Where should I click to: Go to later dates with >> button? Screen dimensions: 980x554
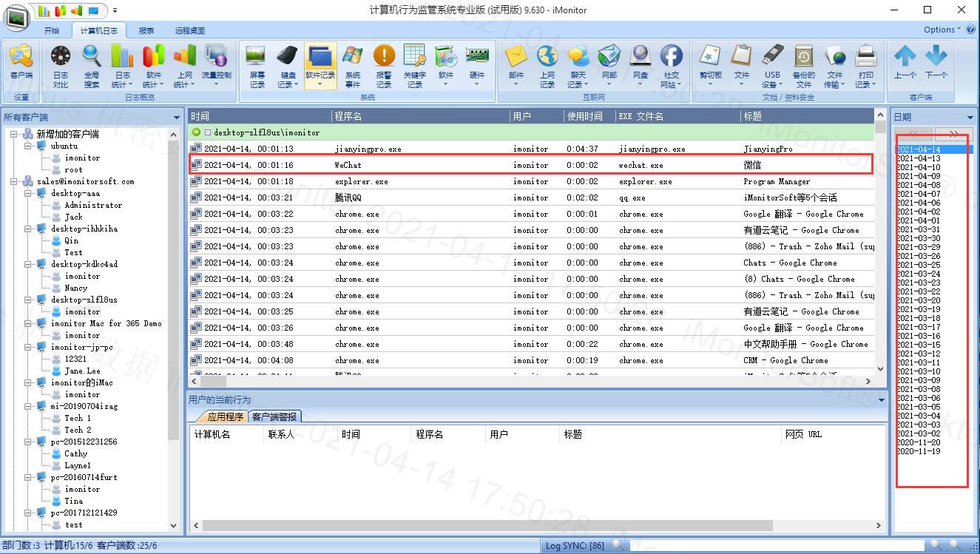pyautogui.click(x=953, y=134)
